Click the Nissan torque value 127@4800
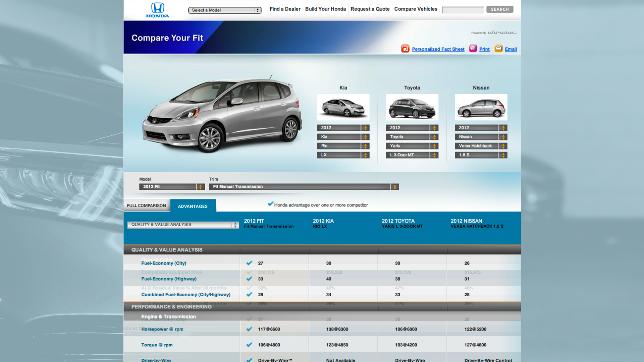The width and height of the screenshot is (644, 362). pos(475,345)
